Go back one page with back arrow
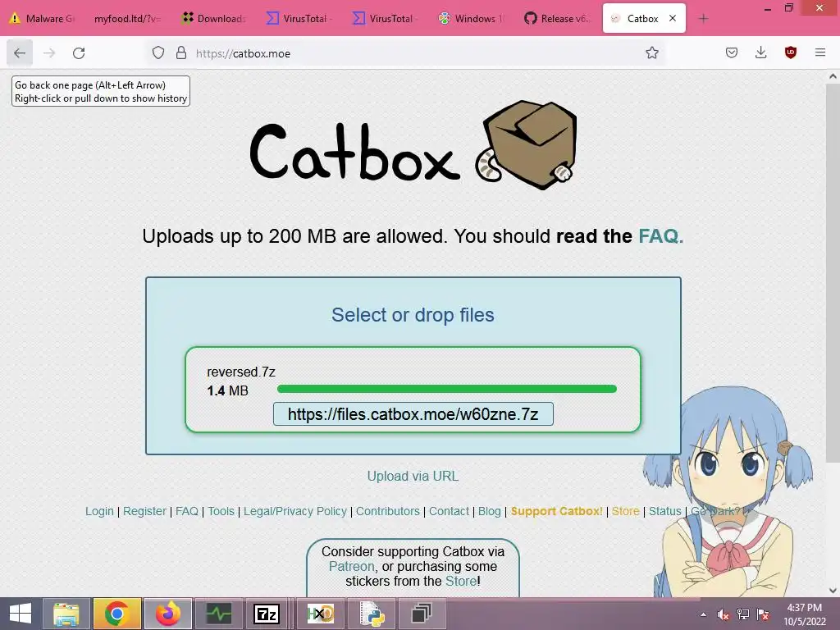Screen dimensions: 840x630 (20, 53)
